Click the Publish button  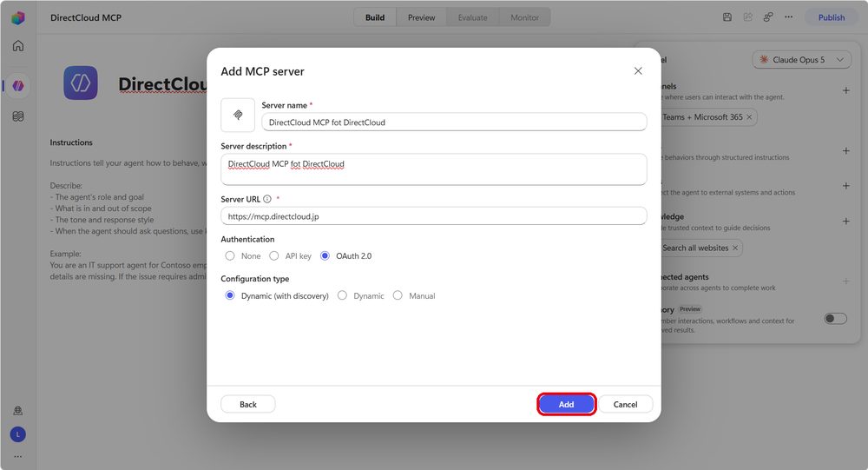tap(832, 17)
